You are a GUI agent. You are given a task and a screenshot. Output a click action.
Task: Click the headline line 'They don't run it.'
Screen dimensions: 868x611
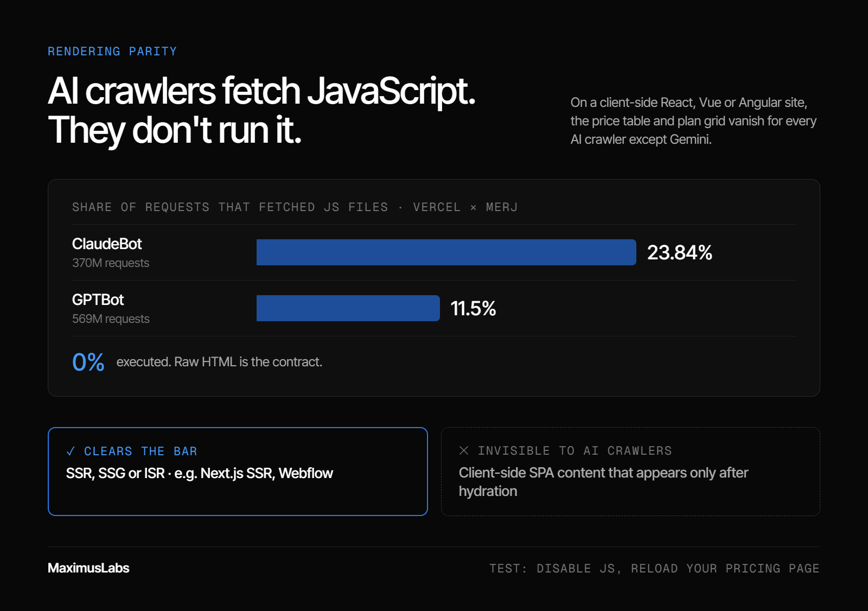click(x=174, y=130)
